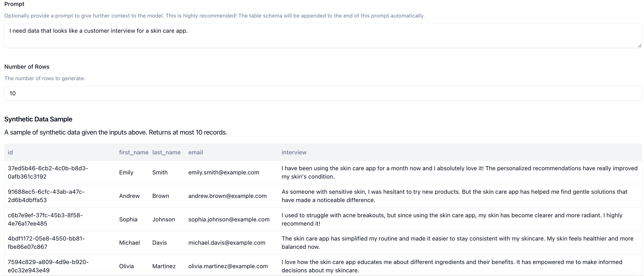Click the first name Emily cell
Screen dimensions: 644x276
(126, 172)
